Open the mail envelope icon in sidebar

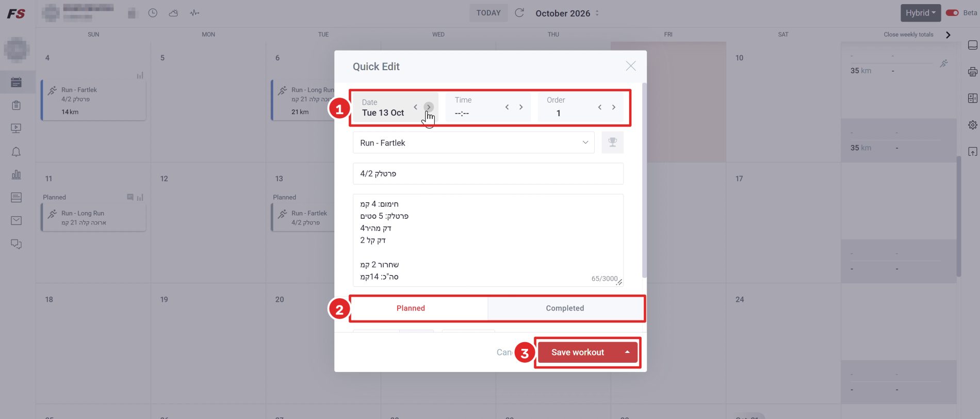tap(16, 220)
